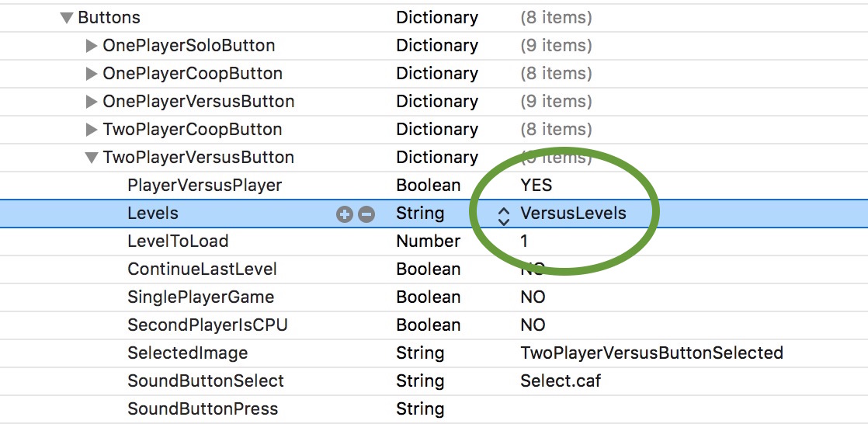Click the VersusLevels value field

[x=573, y=214]
